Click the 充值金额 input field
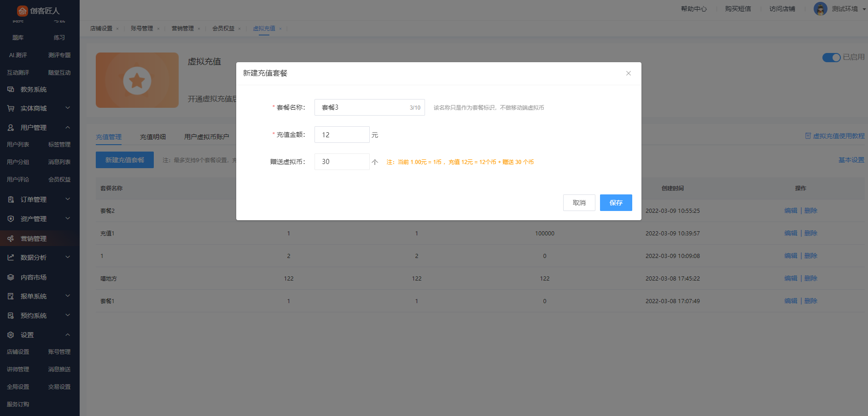 [x=342, y=135]
